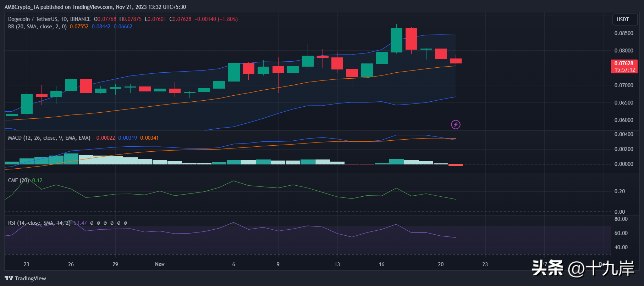Select the BB (20, SMA, close) indicator legend
The width and height of the screenshot is (644, 286).
click(x=37, y=27)
